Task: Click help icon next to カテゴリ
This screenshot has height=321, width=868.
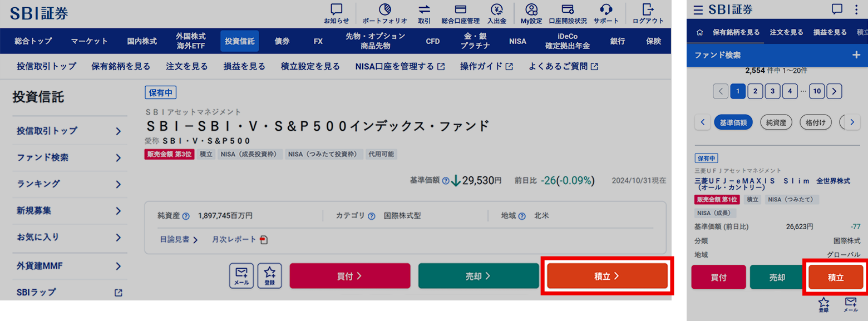Action: pyautogui.click(x=371, y=216)
